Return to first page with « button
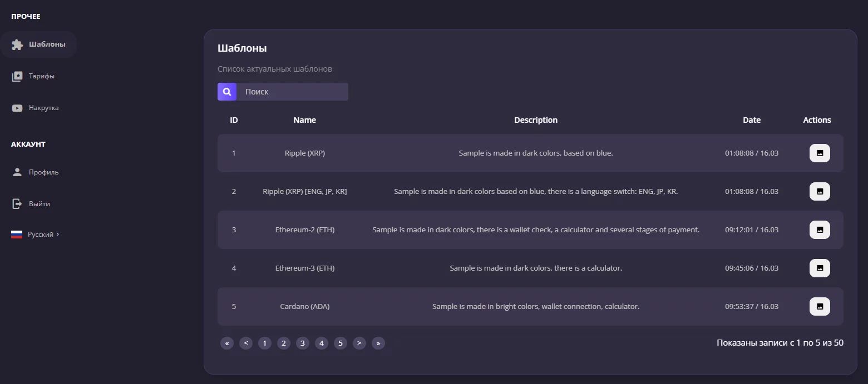 tap(226, 343)
